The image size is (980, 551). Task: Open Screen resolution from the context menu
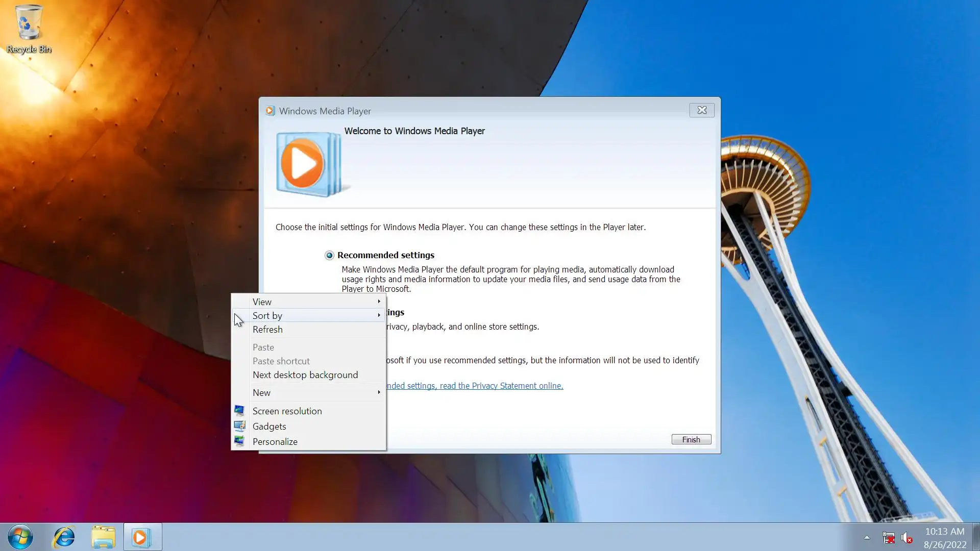pos(287,411)
